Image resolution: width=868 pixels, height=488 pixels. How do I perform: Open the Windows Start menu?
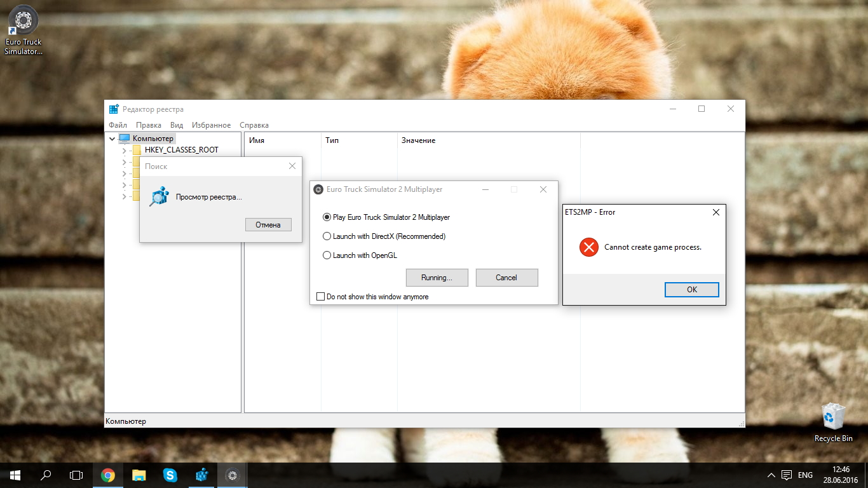(15, 475)
